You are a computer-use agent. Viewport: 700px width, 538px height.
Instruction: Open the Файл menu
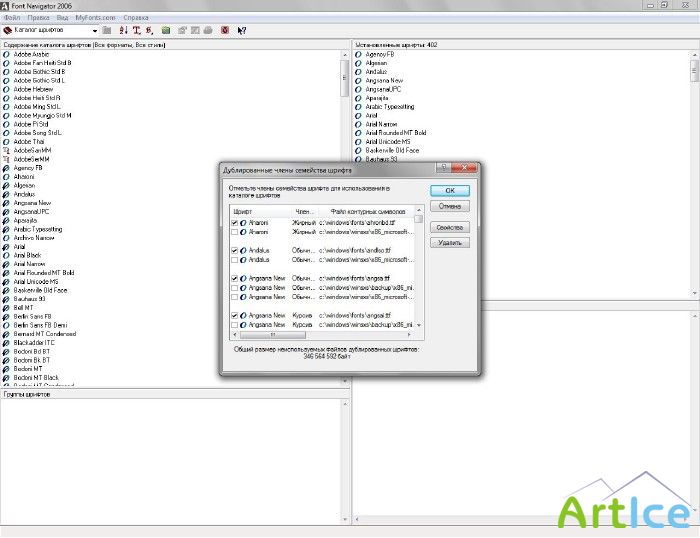pyautogui.click(x=12, y=18)
